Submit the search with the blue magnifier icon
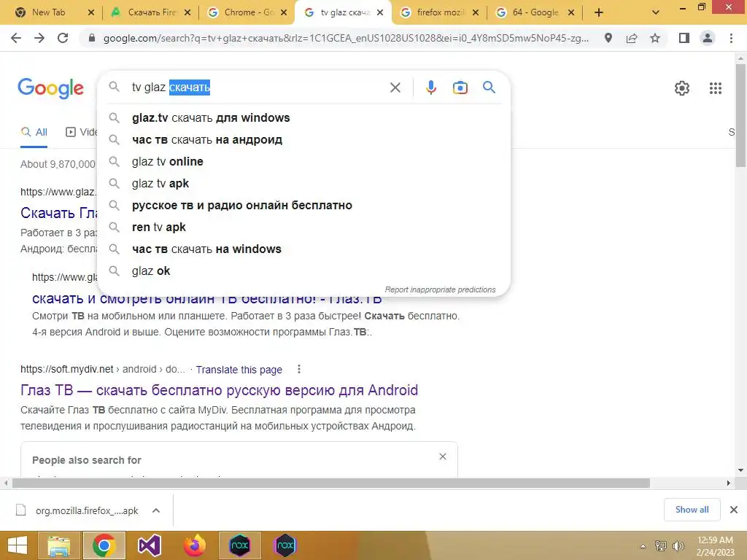Viewport: 747px width, 560px height. click(489, 87)
